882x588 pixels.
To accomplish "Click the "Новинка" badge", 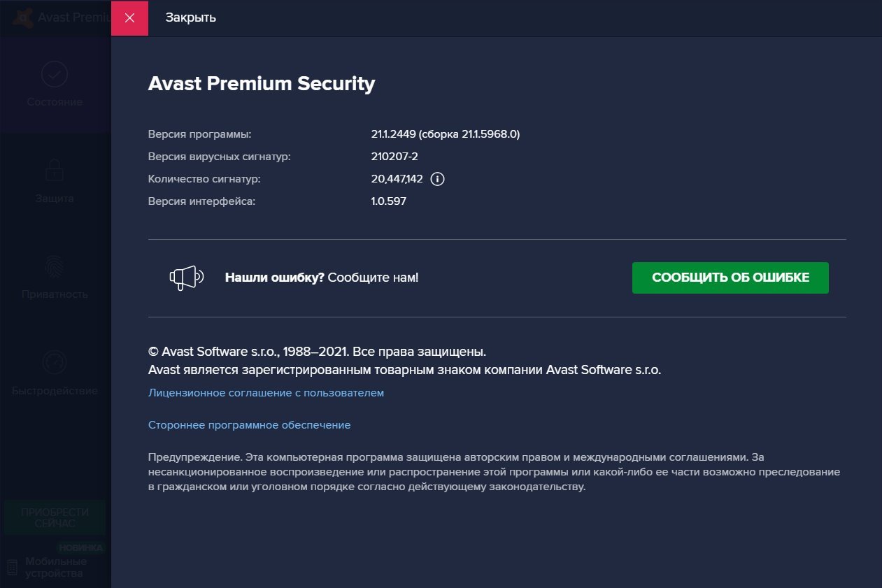I will tap(80, 548).
